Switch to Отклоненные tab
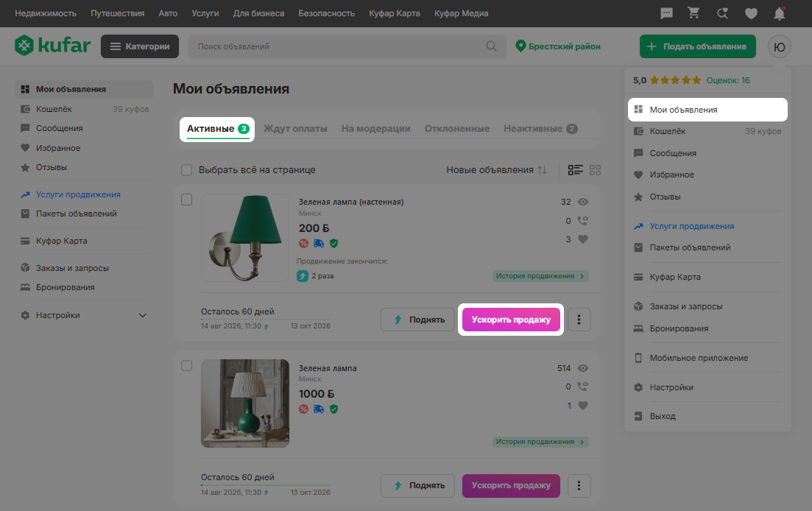Image resolution: width=812 pixels, height=511 pixels. (x=456, y=129)
